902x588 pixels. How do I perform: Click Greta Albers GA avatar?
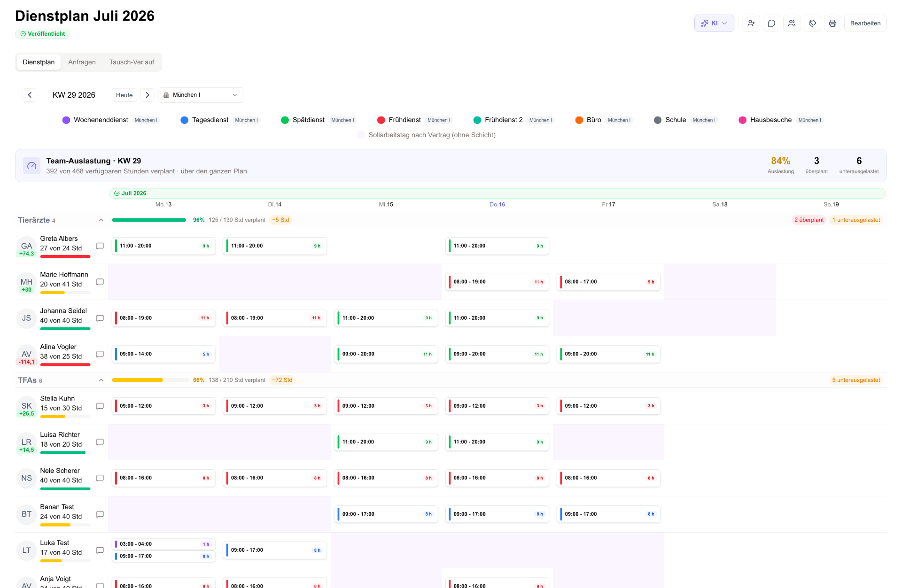pyautogui.click(x=27, y=246)
